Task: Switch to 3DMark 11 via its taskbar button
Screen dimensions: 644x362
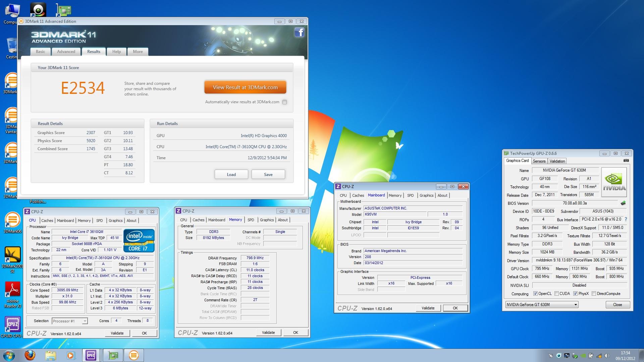Action: (x=134, y=355)
